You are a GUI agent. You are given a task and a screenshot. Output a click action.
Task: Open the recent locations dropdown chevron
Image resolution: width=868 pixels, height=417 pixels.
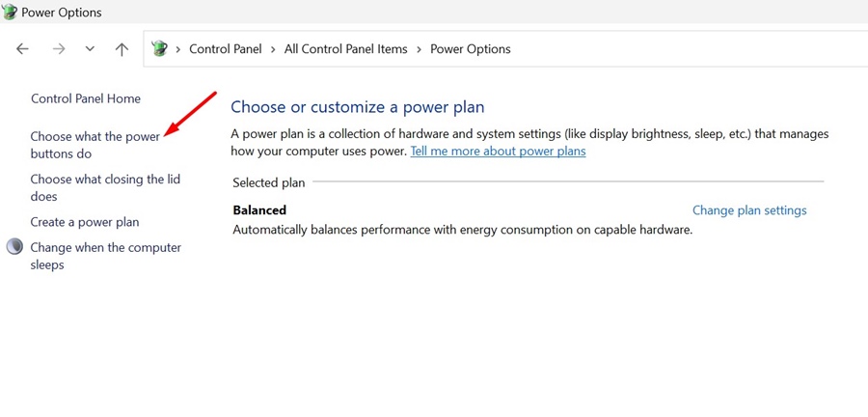[90, 49]
